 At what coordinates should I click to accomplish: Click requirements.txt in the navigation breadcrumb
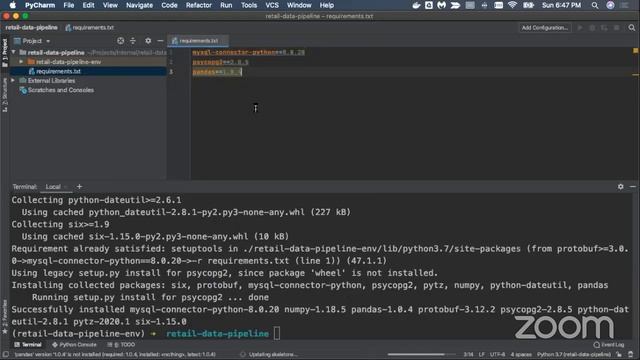89,27
